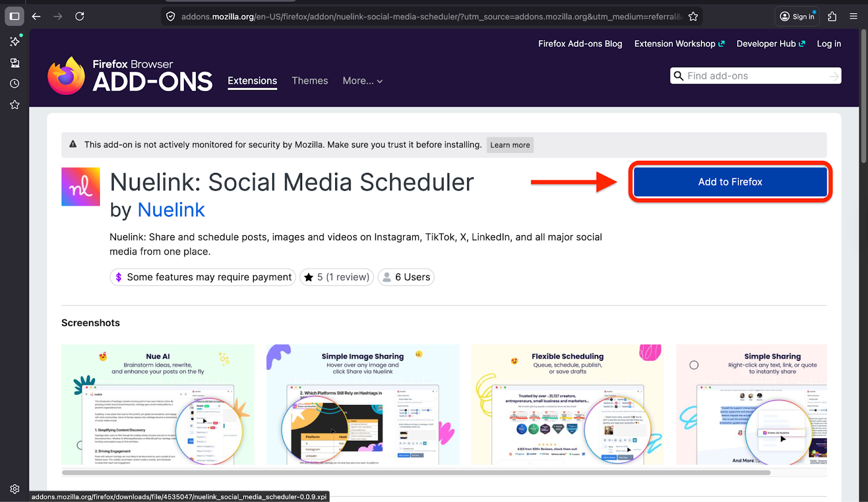
Task: Toggle the browser sidebar panel icon
Action: click(15, 16)
